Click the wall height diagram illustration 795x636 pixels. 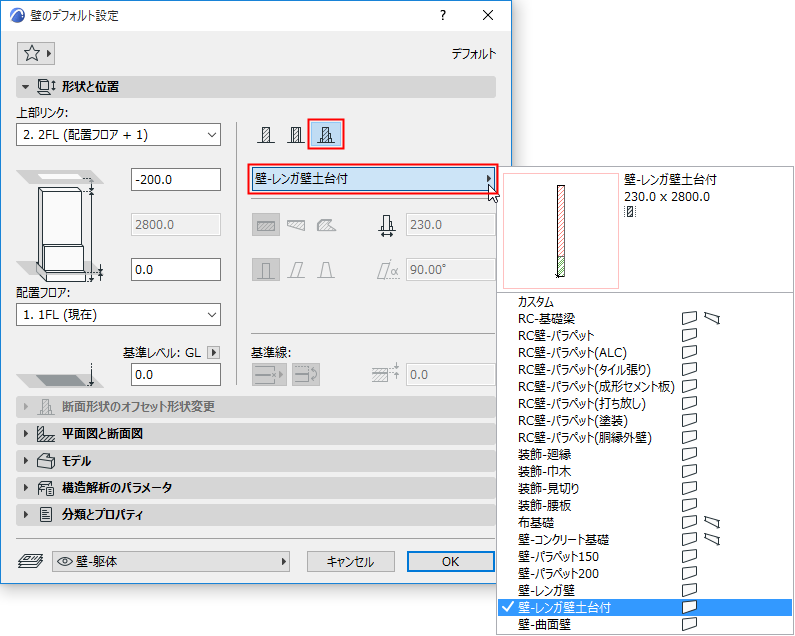61,226
